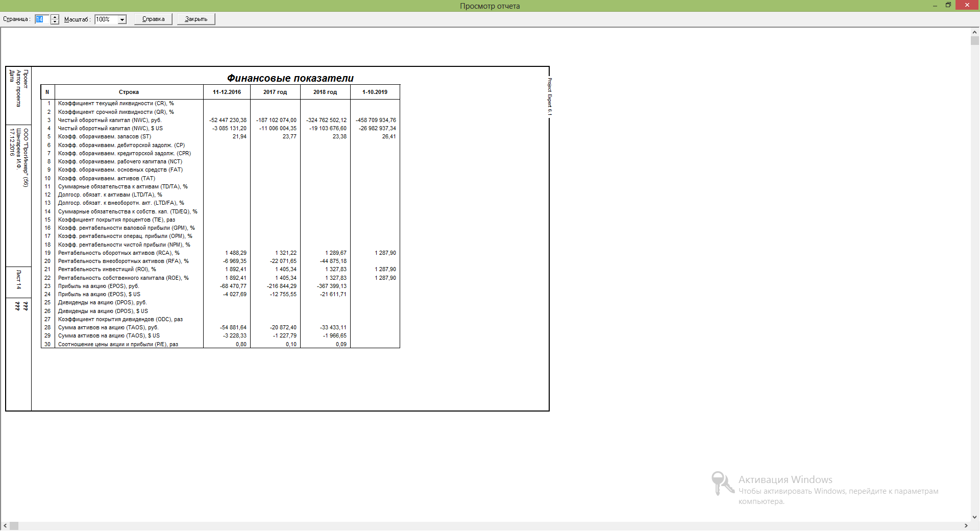Click the horizontal scrollbar right arrow

[x=966, y=526]
